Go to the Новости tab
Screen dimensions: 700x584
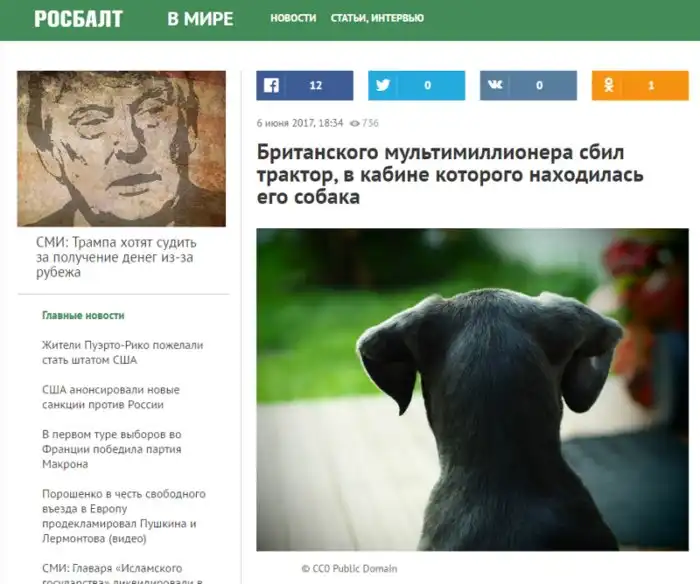coord(293,18)
